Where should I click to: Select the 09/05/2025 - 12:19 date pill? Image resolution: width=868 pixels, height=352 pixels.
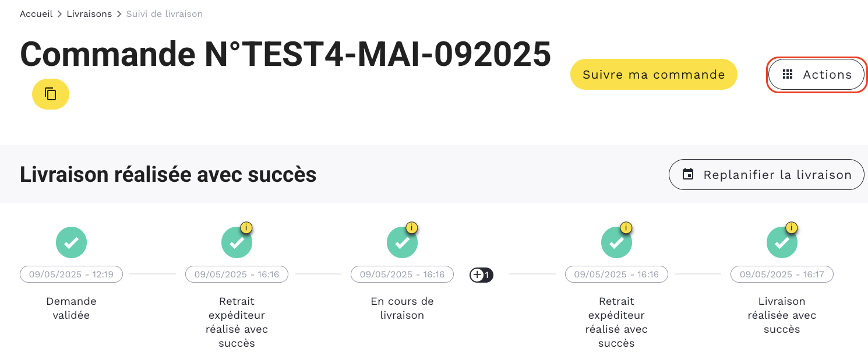[x=71, y=274]
